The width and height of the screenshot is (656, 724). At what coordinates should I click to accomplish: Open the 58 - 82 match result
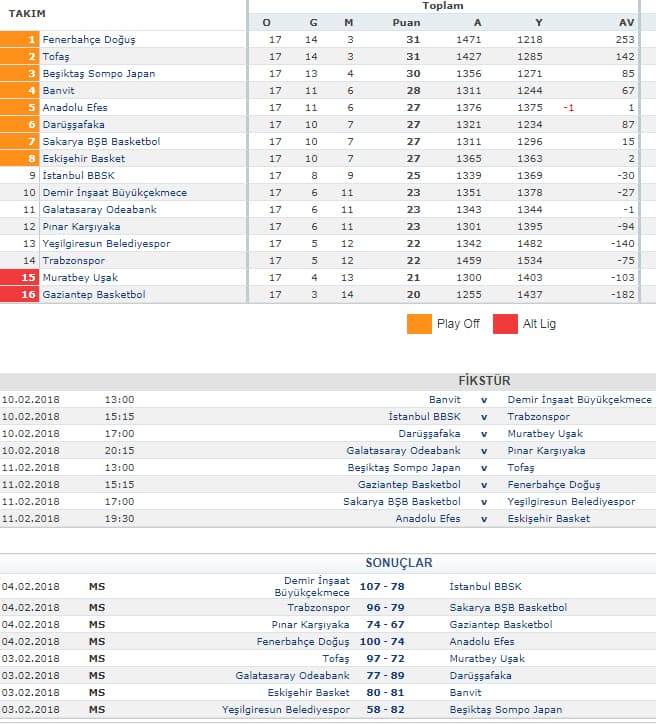385,710
